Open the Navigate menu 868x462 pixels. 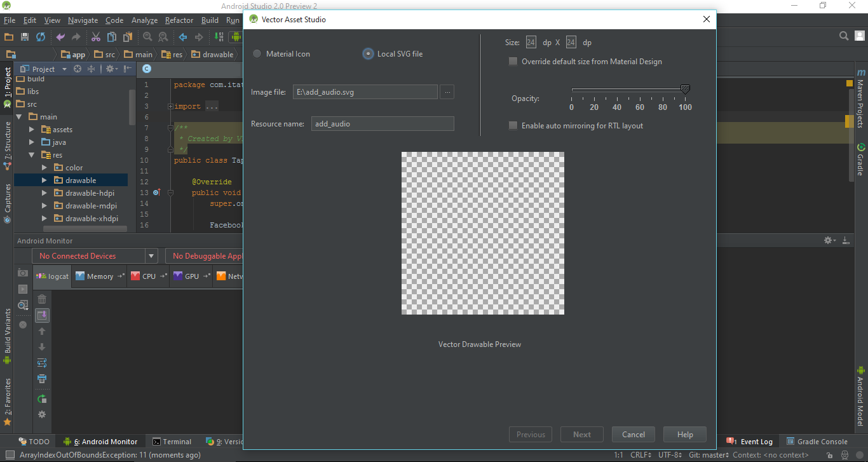(83, 20)
